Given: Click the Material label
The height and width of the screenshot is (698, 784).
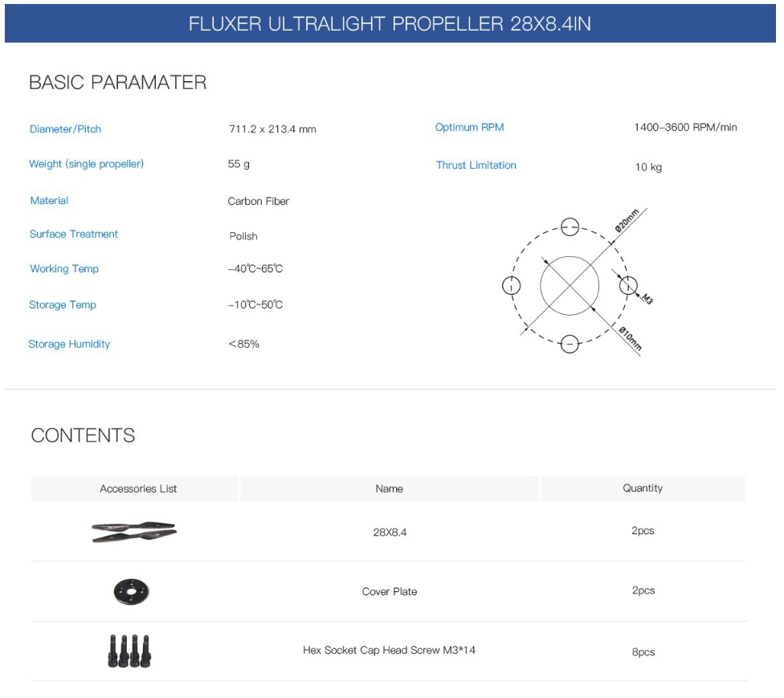Looking at the screenshot, I should [49, 201].
